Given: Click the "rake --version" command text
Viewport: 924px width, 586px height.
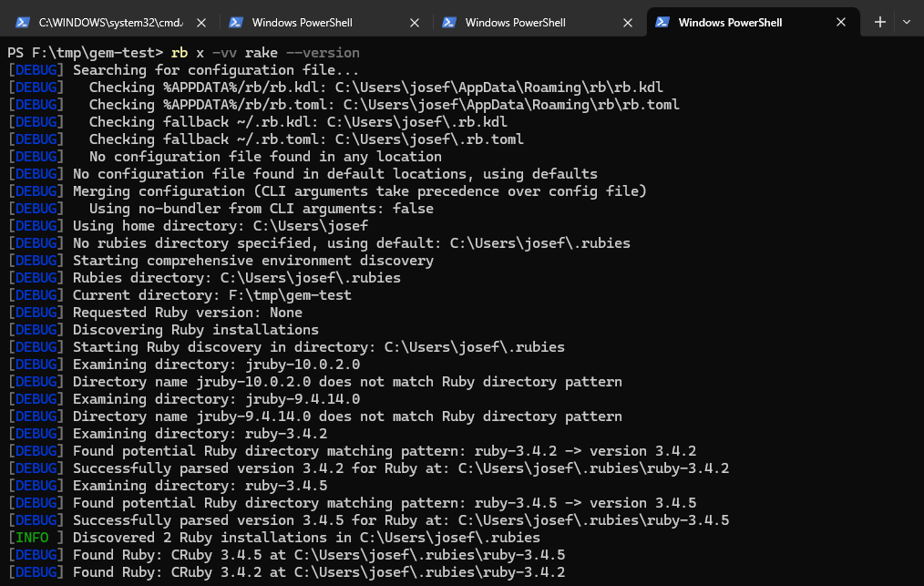Looking at the screenshot, I should 302,53.
